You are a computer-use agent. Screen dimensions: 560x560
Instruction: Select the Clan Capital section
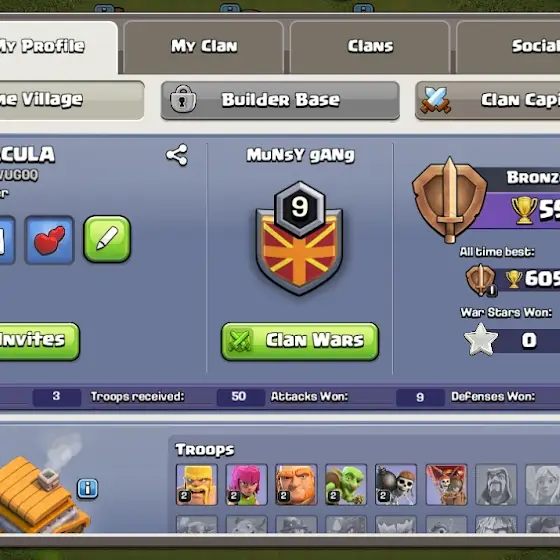pos(488,100)
